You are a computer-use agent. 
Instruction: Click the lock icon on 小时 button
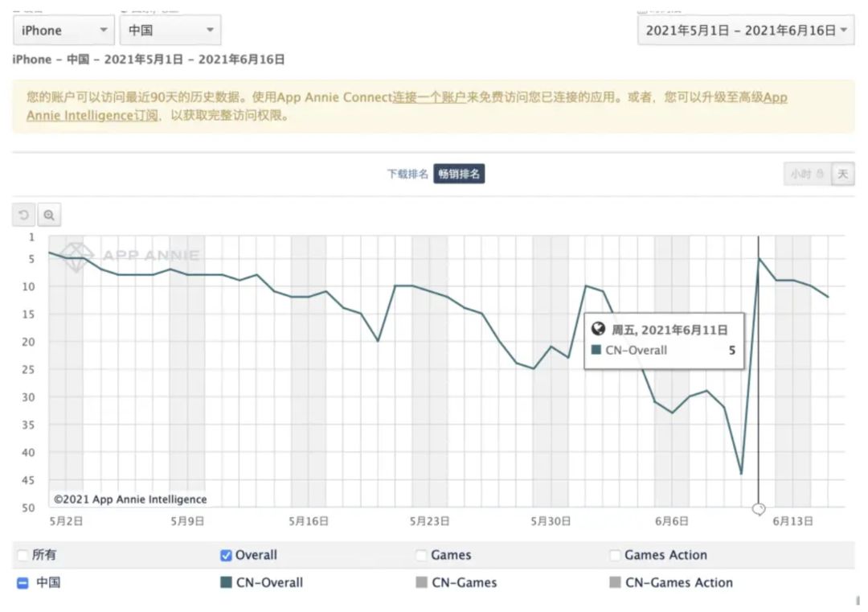820,174
